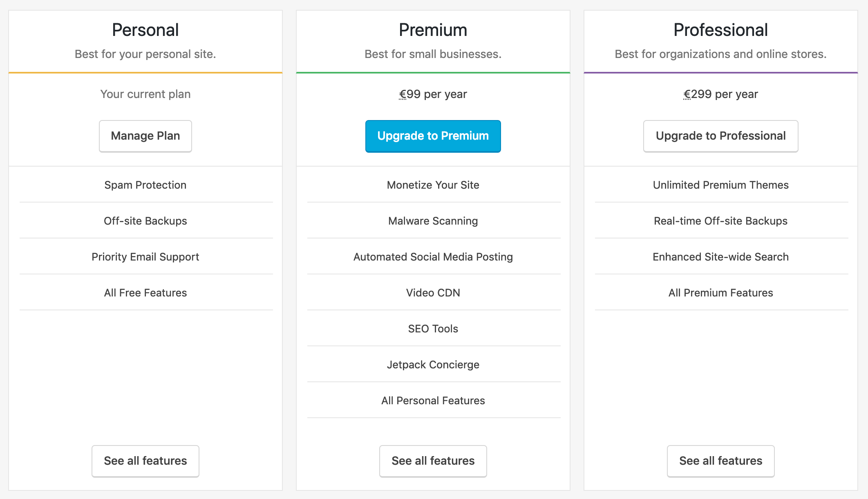Screen dimensions: 868x499
Task: Click Unlimited Premium Themes feature
Action: click(720, 185)
